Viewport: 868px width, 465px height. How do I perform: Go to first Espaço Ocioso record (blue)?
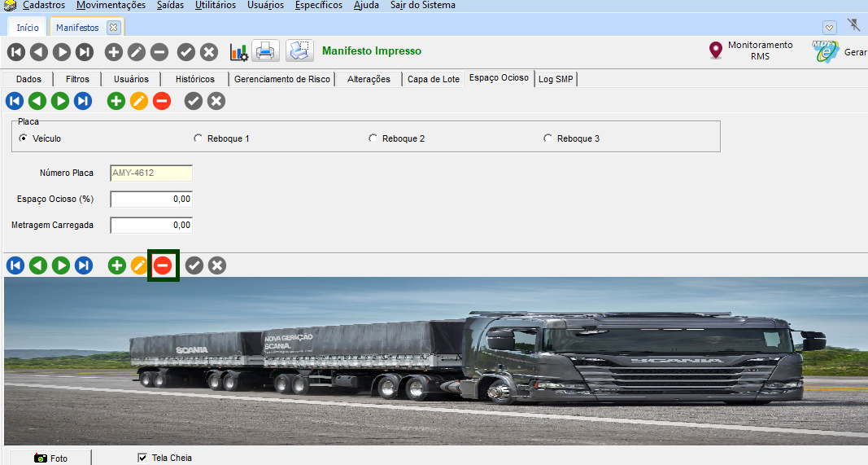[x=15, y=101]
